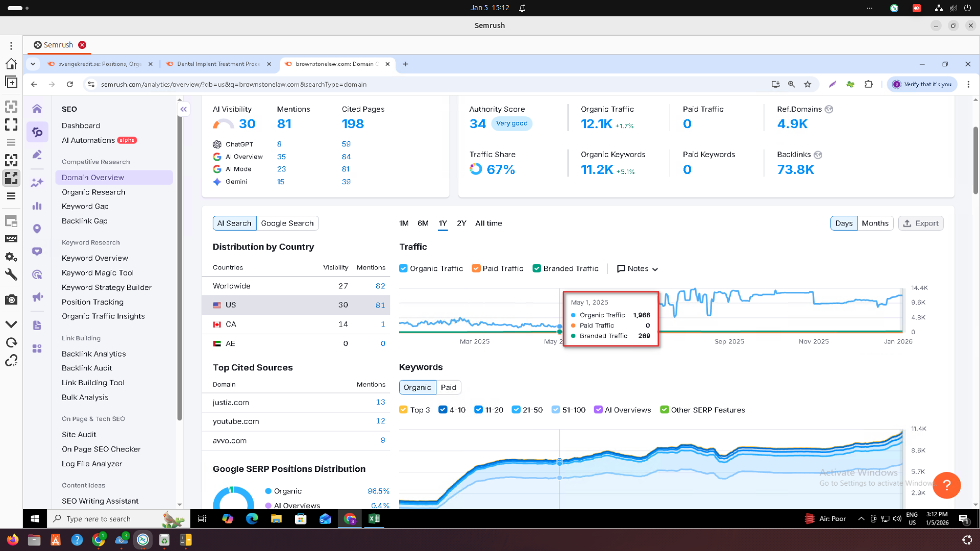980x551 pixels.
Task: Toggle the AI Overviews keywords checkbox
Action: 598,410
